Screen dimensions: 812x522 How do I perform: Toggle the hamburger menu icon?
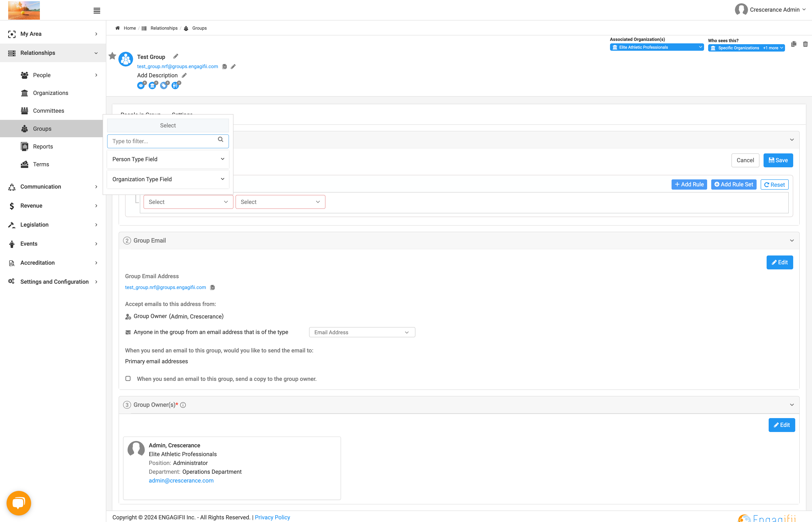(96, 10)
